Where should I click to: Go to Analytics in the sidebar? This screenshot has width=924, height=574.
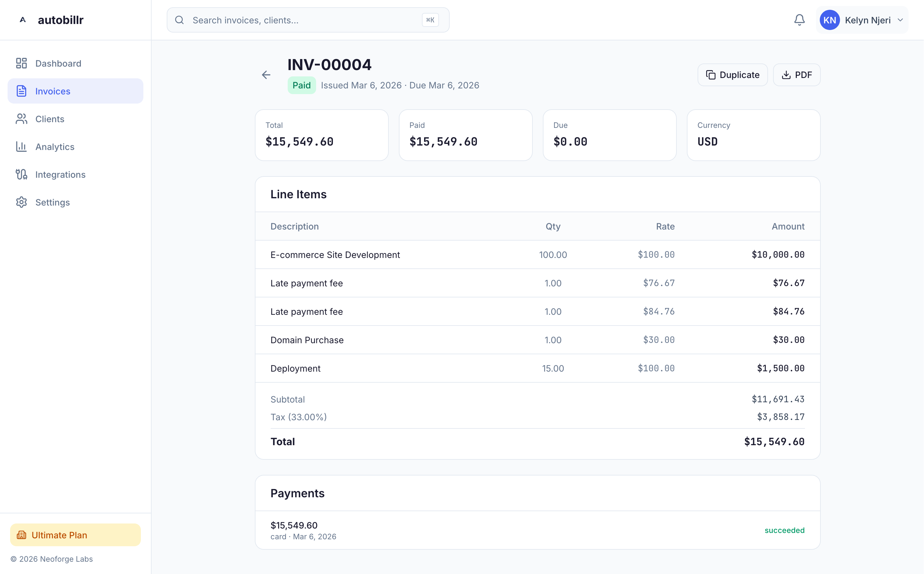(x=55, y=146)
